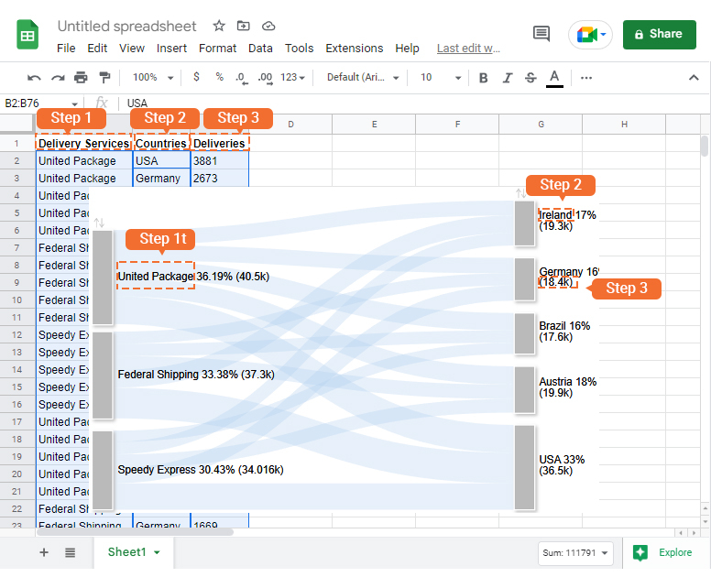Viewport: 711px width, 588px height.
Task: Star the Untitled spreadsheet
Action: click(219, 26)
